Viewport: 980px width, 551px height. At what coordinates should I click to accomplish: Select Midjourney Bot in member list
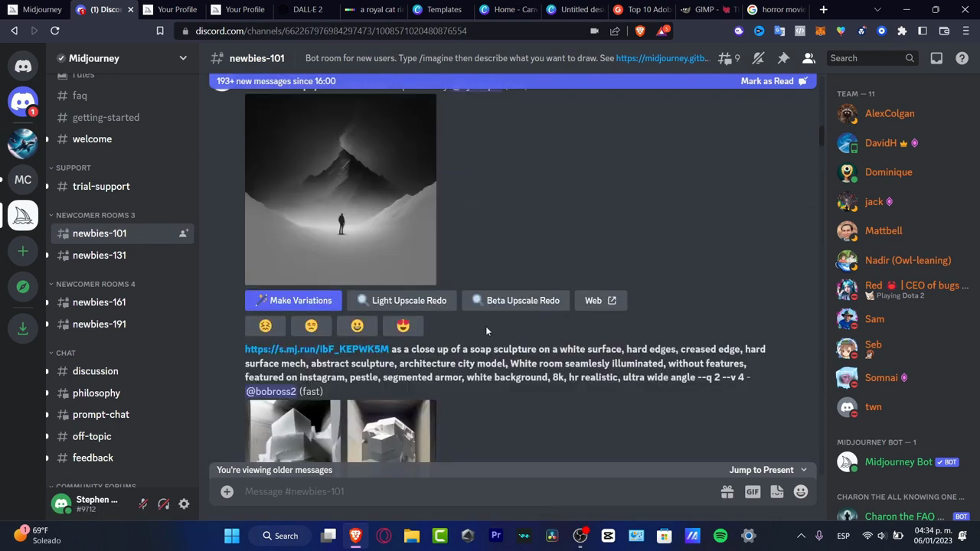coord(897,462)
